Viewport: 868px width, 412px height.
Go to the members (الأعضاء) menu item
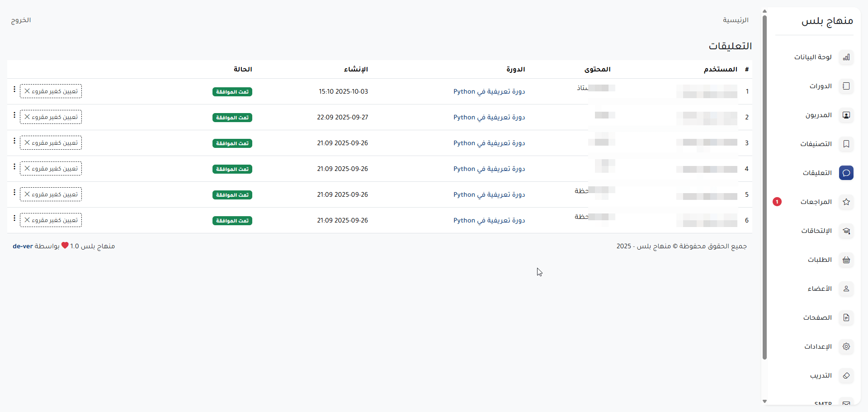[819, 289]
